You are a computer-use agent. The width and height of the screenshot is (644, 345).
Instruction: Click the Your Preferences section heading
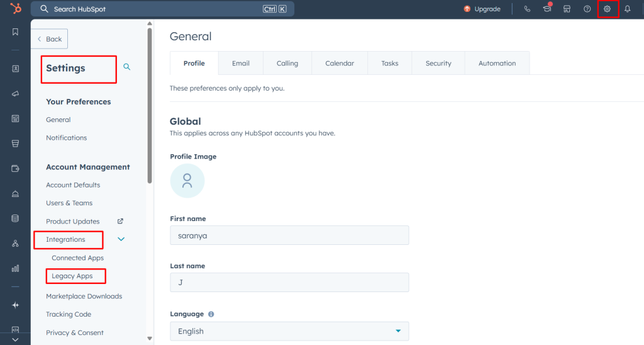79,101
